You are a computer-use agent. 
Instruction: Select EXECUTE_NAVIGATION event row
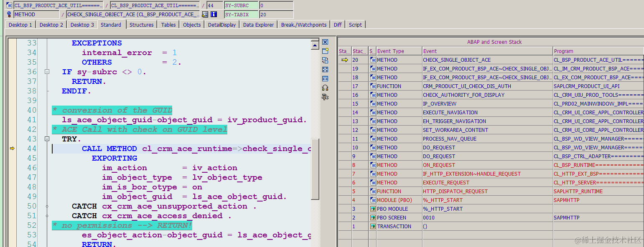487,113
